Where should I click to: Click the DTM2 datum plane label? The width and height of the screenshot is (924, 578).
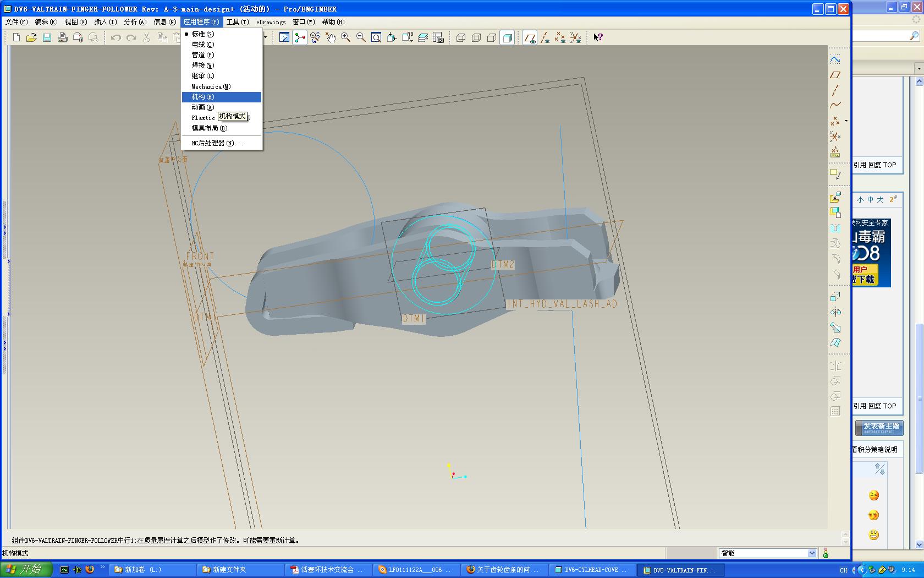(x=503, y=265)
